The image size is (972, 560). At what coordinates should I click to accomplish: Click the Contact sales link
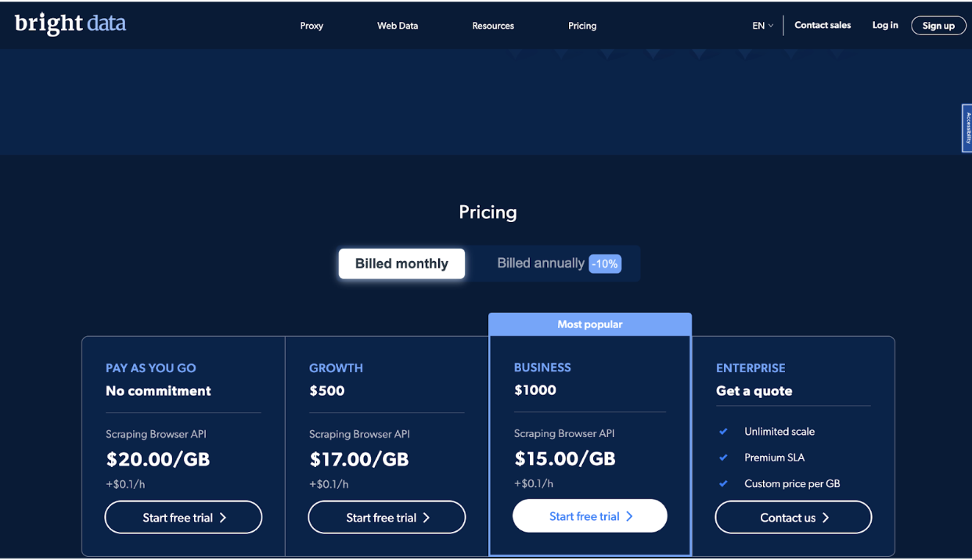[x=823, y=25]
